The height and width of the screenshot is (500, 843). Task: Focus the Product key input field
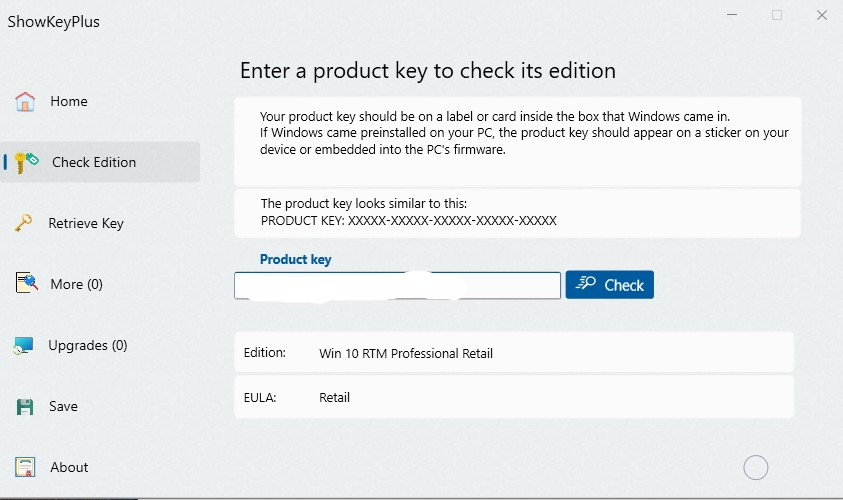[x=397, y=285]
